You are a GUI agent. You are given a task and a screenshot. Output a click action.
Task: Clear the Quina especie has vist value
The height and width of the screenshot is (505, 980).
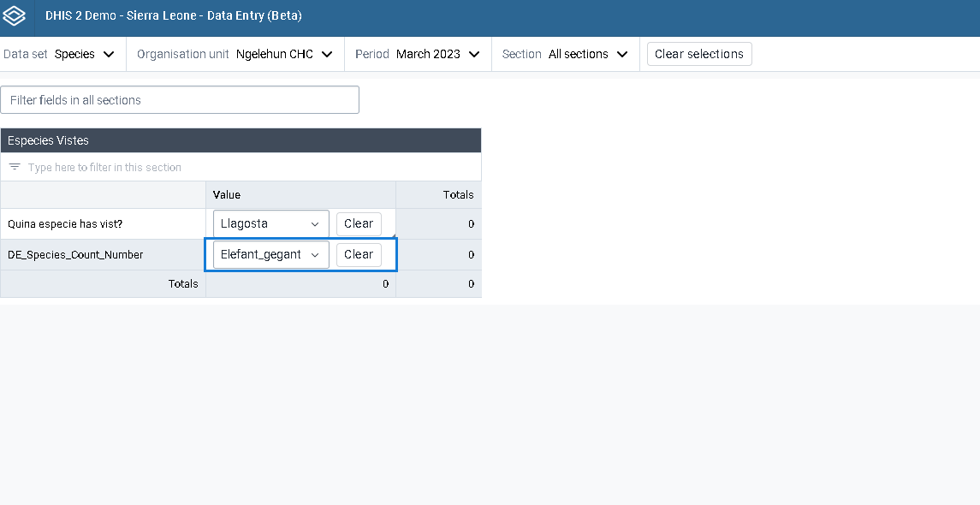click(x=359, y=223)
